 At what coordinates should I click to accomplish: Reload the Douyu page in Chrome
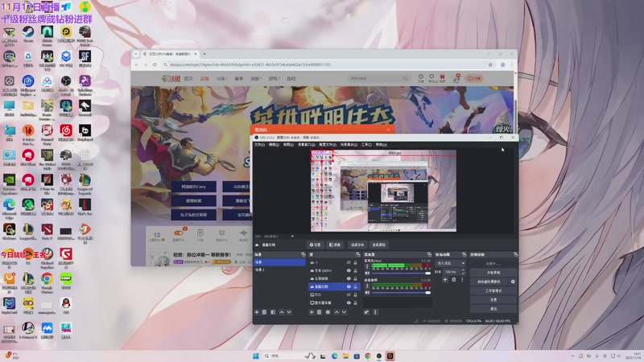pyautogui.click(x=155, y=65)
